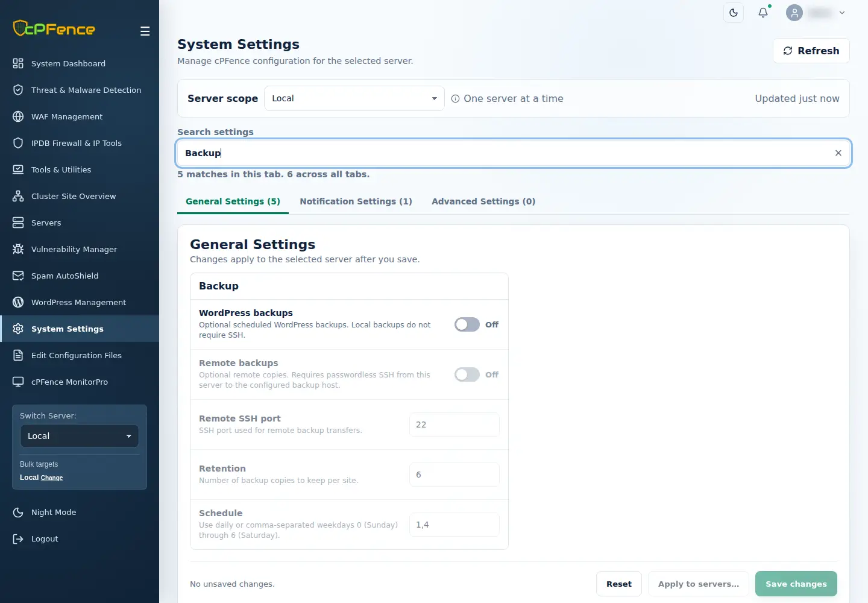Expand the user account menu chevron

pos(842,13)
